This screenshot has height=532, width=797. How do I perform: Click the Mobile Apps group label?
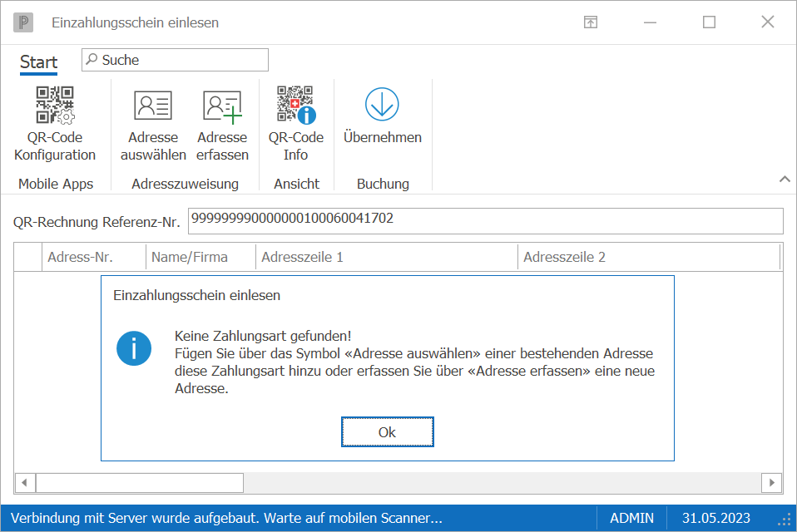(56, 184)
